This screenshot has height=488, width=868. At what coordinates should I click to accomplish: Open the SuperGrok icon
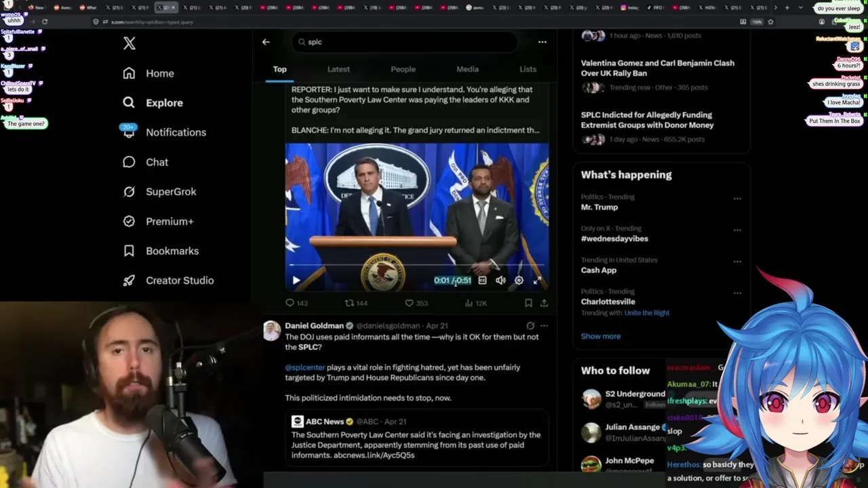pyautogui.click(x=129, y=192)
